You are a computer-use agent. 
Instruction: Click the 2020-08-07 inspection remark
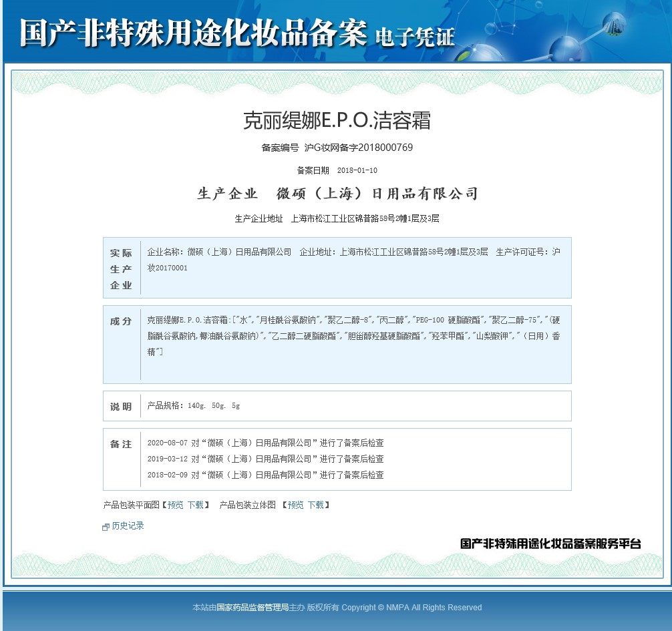[265, 443]
